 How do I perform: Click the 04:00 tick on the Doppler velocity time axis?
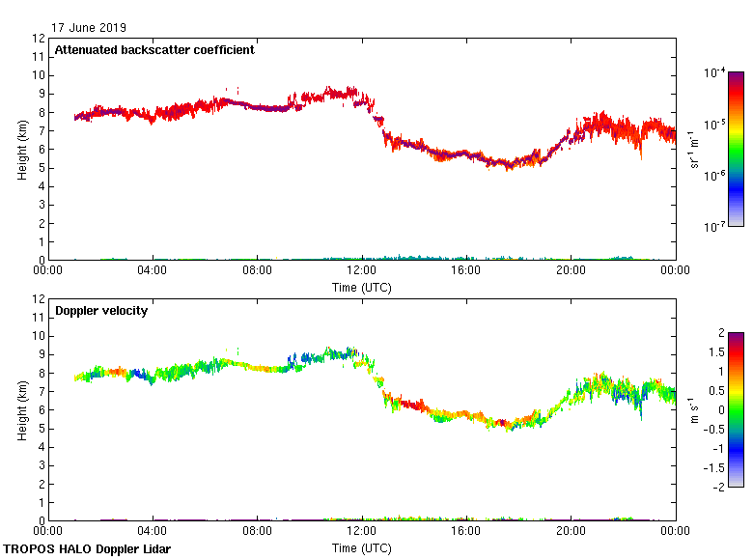click(153, 531)
